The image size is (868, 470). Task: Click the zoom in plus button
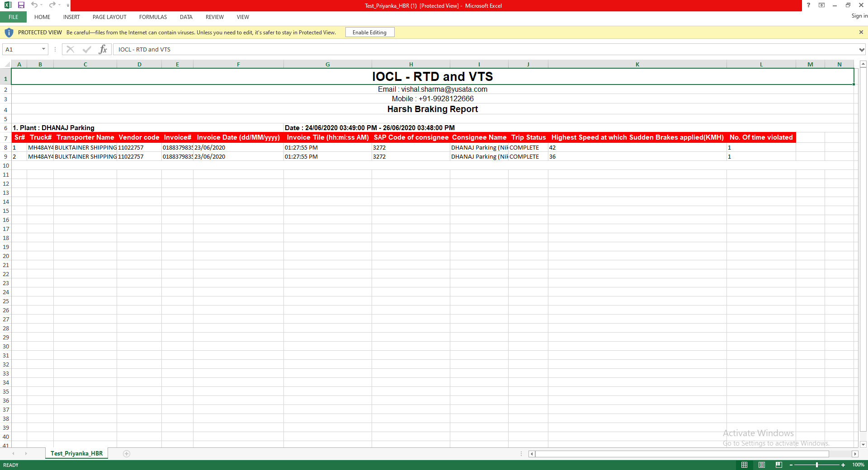(843, 465)
